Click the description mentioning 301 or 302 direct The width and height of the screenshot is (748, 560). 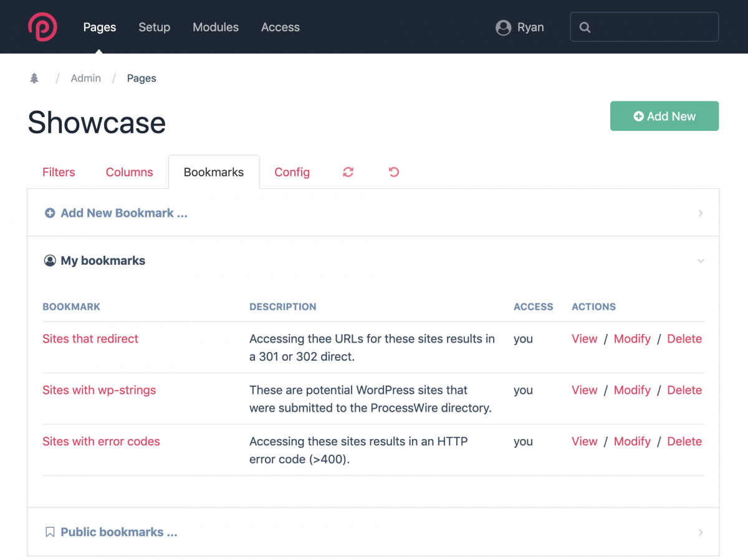coord(372,348)
